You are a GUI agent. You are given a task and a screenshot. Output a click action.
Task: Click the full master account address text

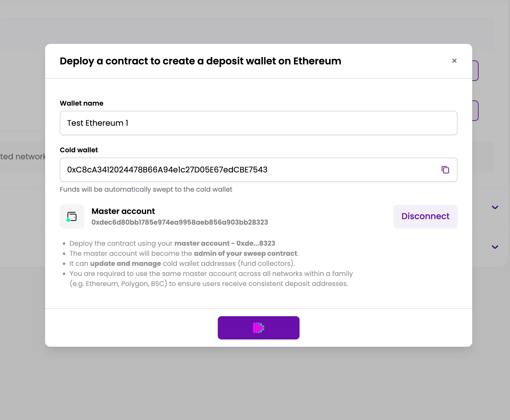[180, 222]
